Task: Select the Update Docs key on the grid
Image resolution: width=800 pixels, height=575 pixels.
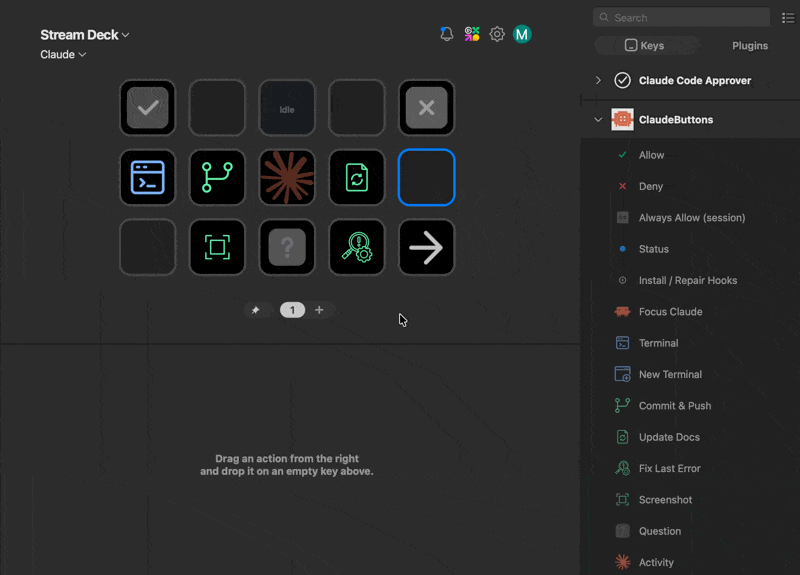Action: point(357,178)
